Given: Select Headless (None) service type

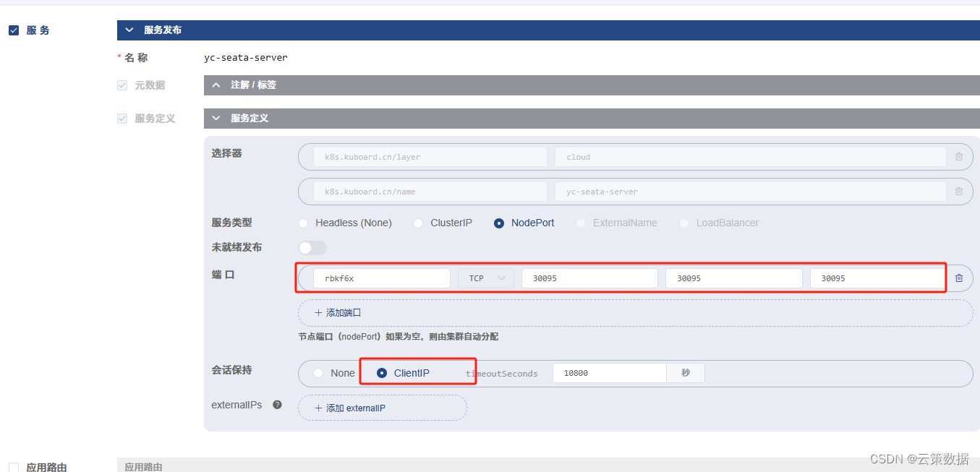Looking at the screenshot, I should coord(303,223).
